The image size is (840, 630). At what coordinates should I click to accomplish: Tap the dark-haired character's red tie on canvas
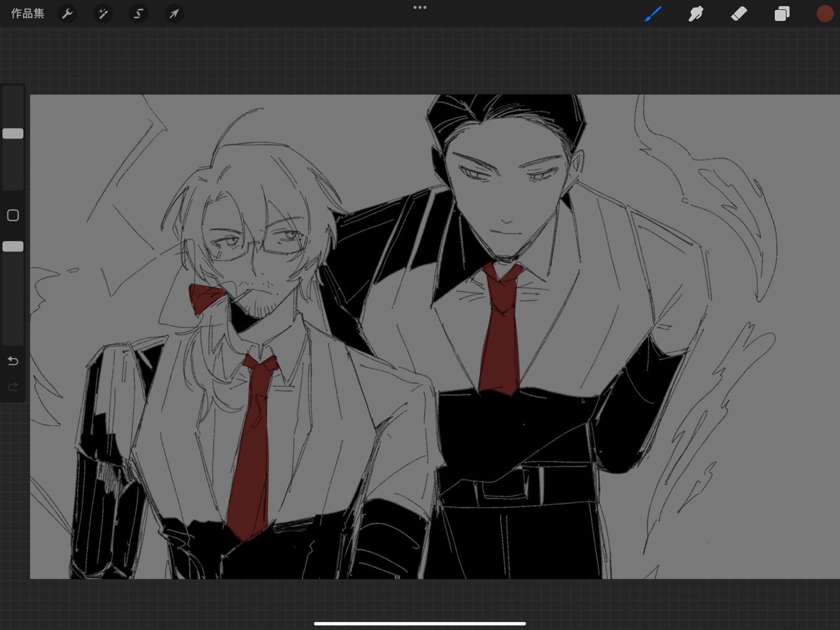[501, 329]
